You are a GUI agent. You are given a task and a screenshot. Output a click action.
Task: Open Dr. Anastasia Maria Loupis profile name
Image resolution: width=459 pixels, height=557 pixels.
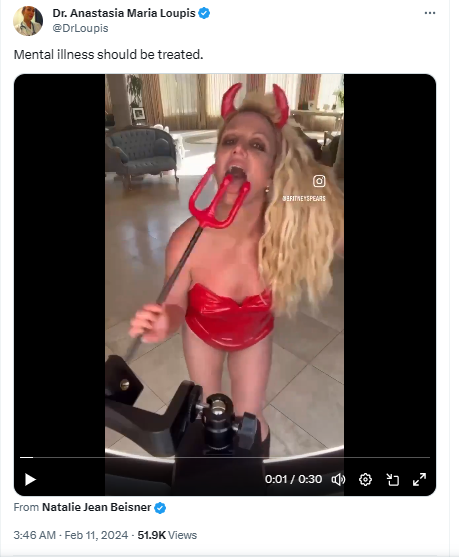pos(124,13)
